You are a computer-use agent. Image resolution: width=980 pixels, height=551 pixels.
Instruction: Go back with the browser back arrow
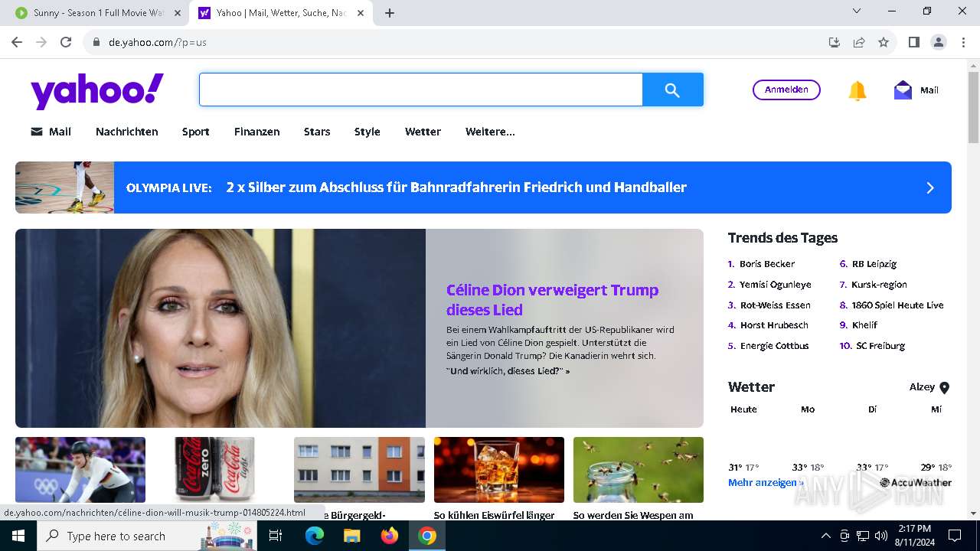(x=17, y=42)
